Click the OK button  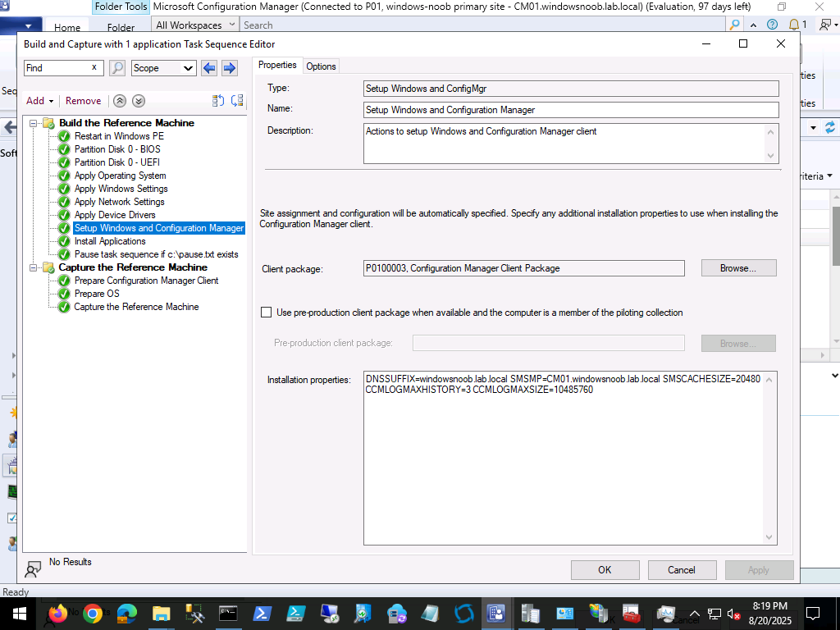coord(605,570)
